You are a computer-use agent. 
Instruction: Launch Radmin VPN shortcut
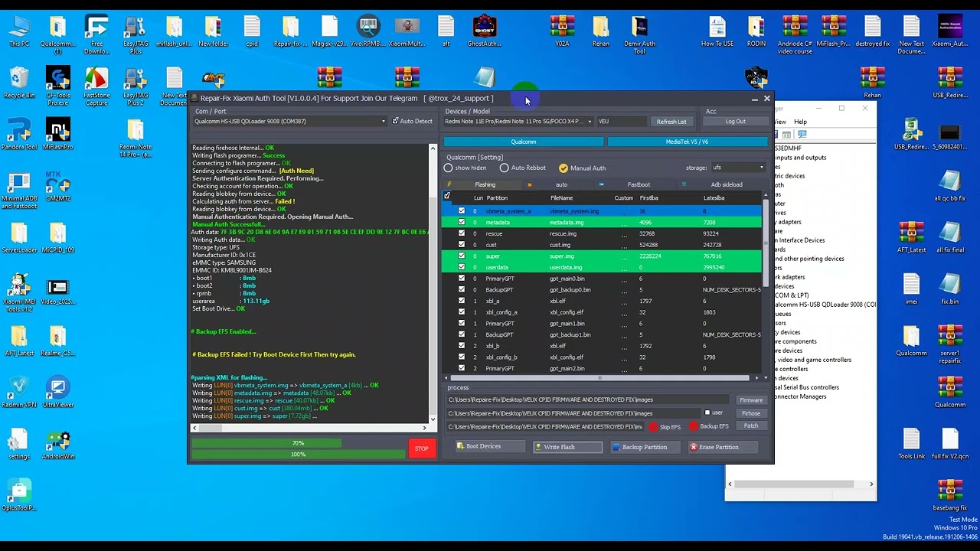(19, 393)
